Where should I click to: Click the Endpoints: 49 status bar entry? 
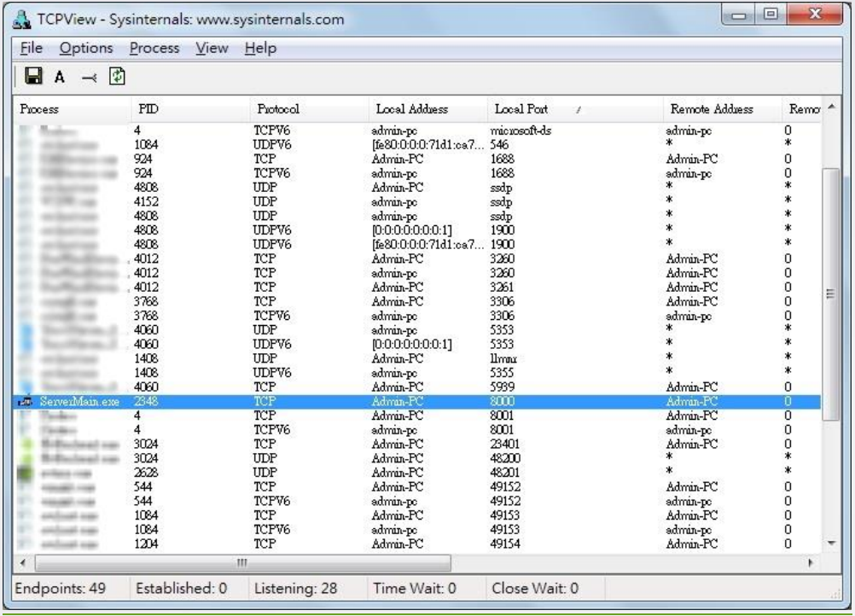61,589
